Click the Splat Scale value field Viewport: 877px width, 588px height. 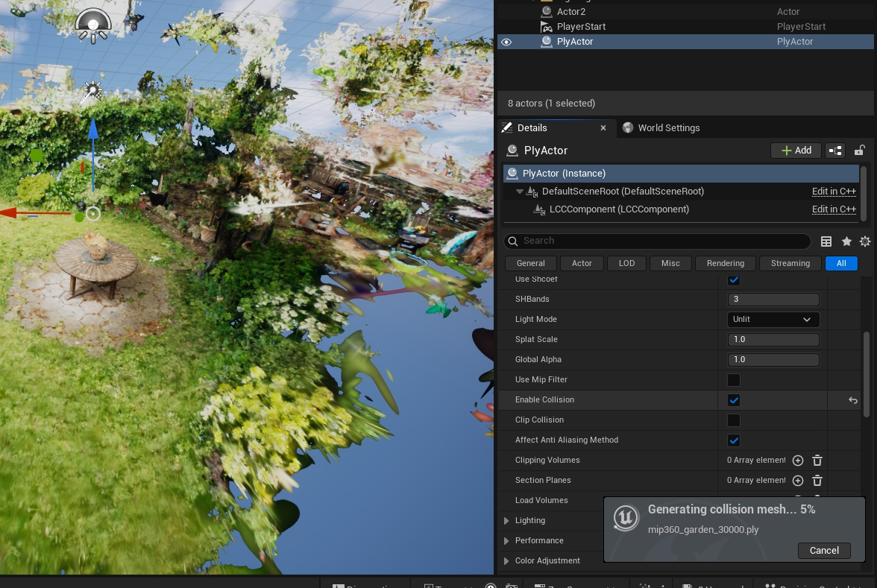[773, 339]
